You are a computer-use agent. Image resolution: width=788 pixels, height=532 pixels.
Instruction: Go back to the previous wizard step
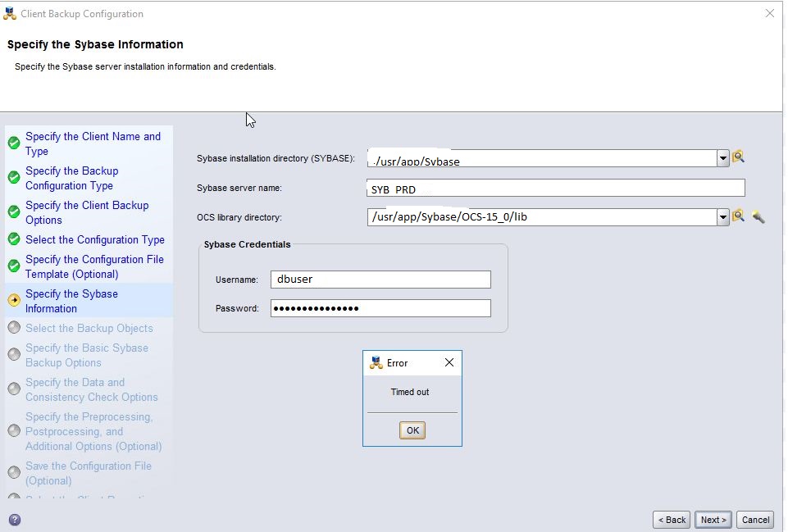671,519
